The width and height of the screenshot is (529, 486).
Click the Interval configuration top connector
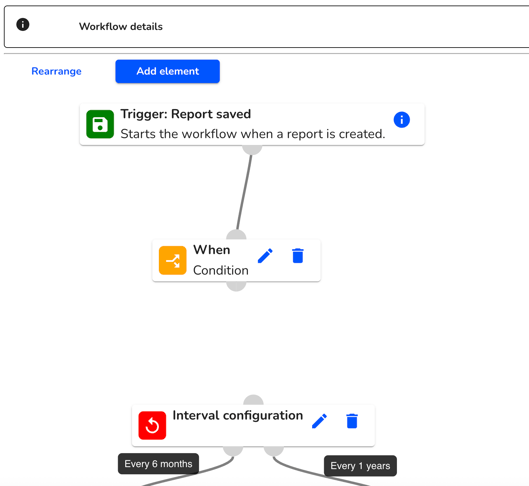(x=253, y=400)
